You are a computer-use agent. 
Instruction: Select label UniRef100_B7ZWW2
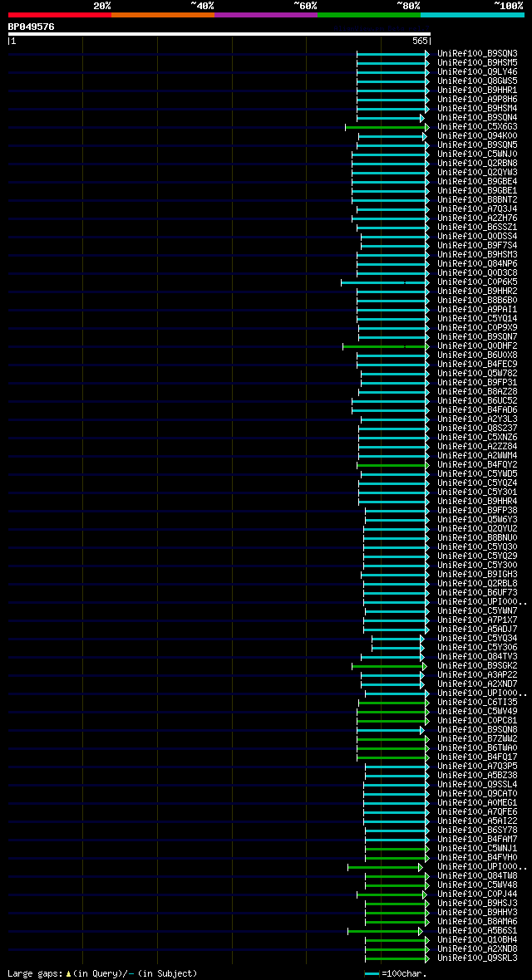pos(477,739)
